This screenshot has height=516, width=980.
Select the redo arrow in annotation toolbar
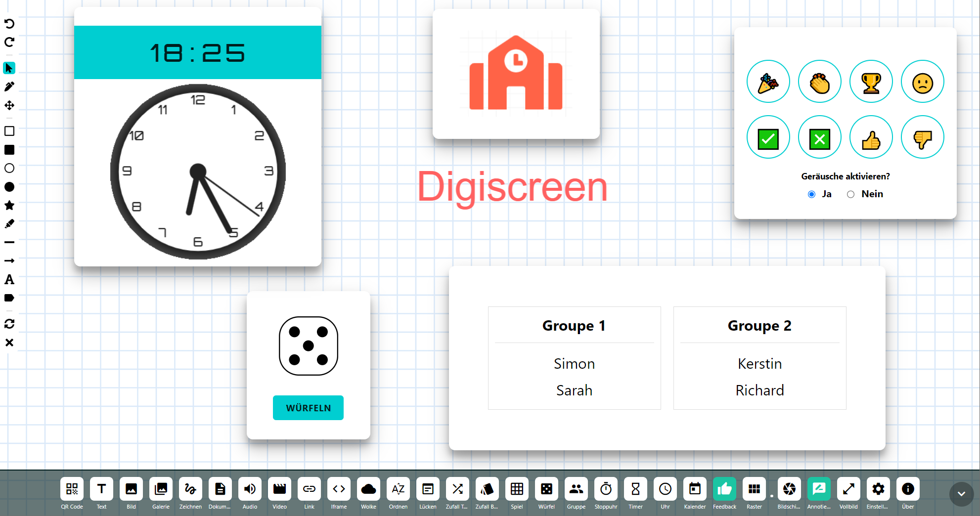pos(9,42)
